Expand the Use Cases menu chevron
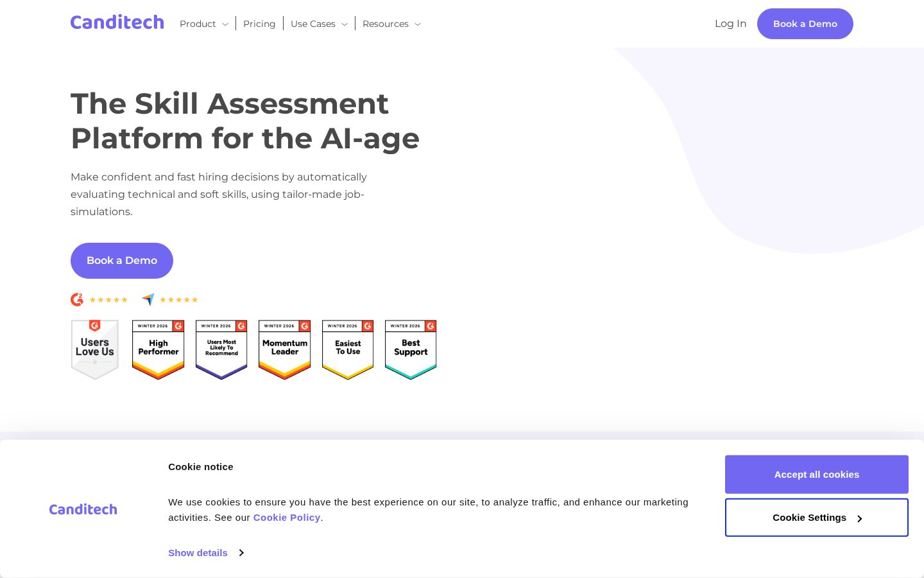The width and height of the screenshot is (924, 578). (345, 24)
